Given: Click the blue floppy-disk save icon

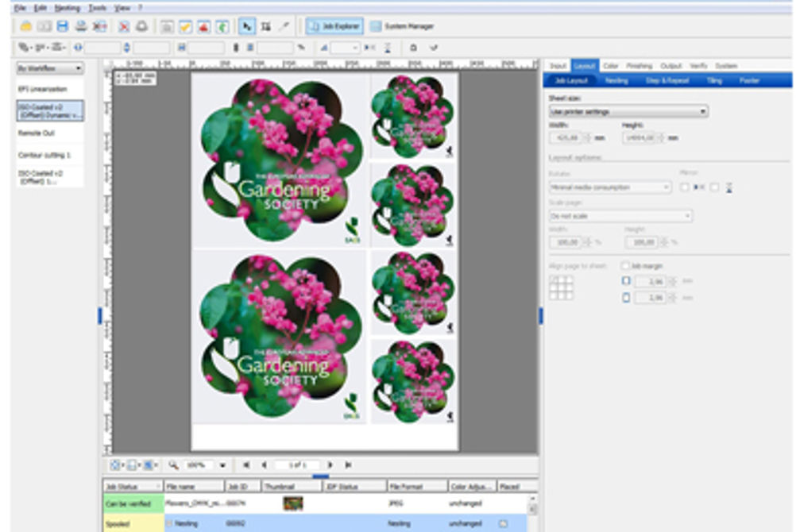Looking at the screenshot, I should coord(63,26).
